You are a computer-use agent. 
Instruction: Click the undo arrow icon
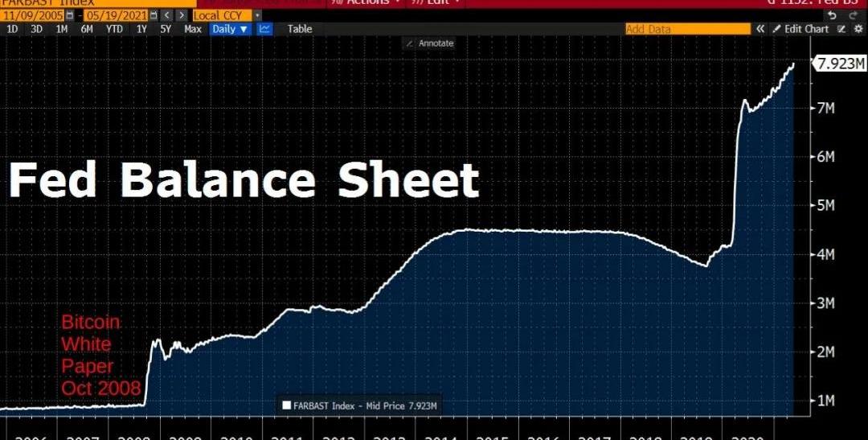(831, 15)
